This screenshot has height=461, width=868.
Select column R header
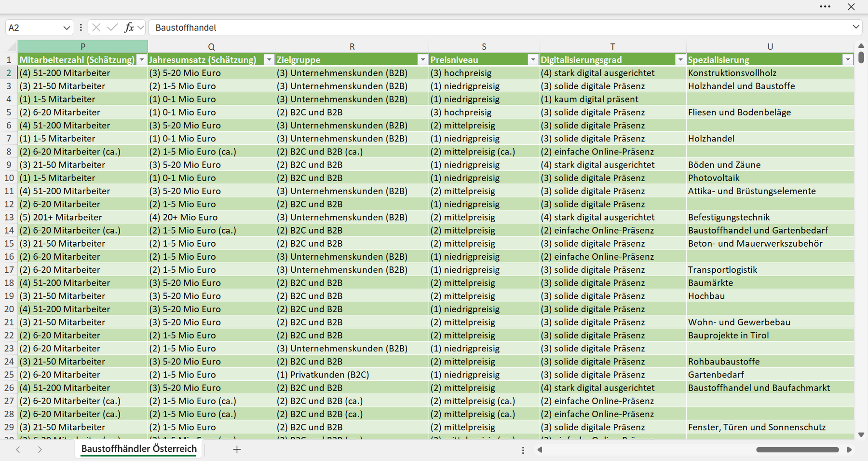[352, 47]
